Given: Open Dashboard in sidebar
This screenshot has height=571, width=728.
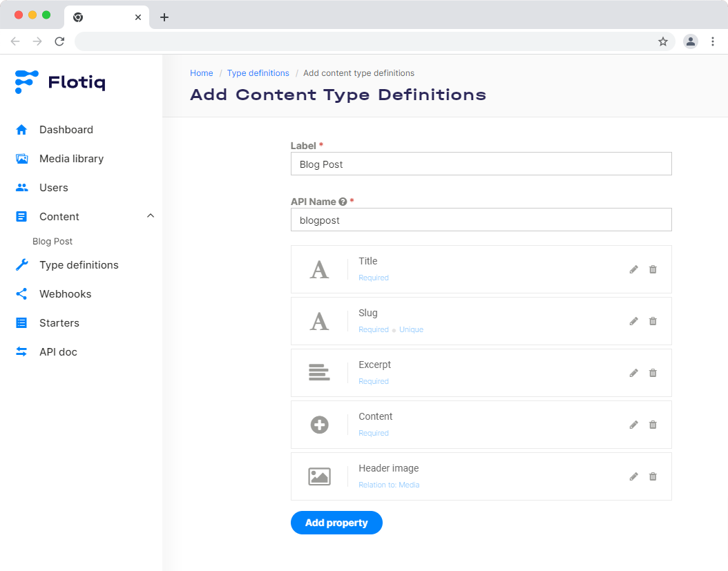Looking at the screenshot, I should point(66,130).
